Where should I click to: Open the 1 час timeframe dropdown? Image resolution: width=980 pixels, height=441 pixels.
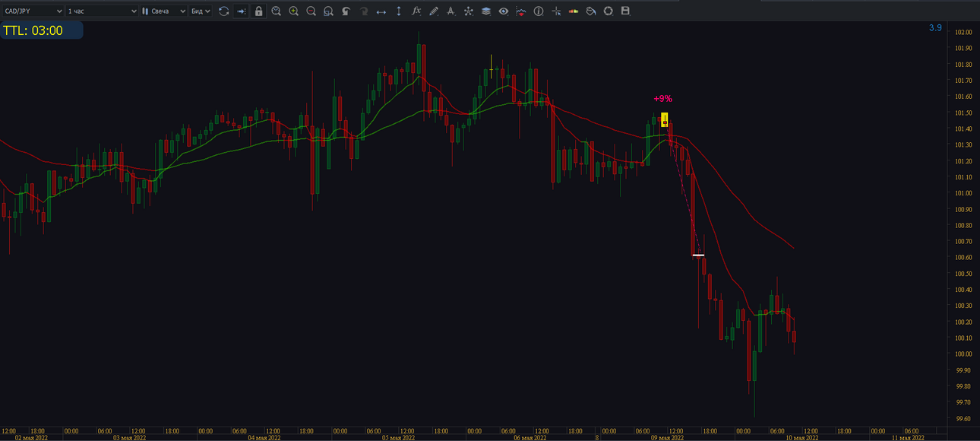click(102, 11)
